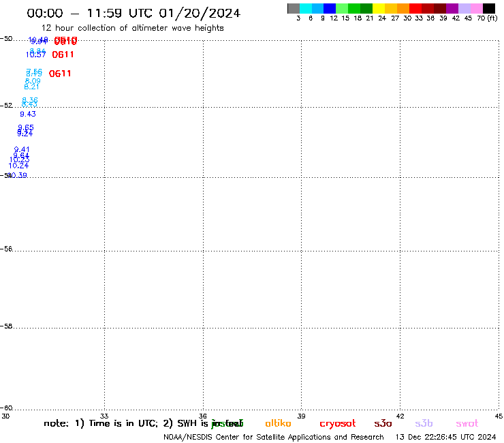Image resolution: width=504 pixels, height=443 pixels.
Task: Click the pink swatch in the legend
Action: click(476, 8)
